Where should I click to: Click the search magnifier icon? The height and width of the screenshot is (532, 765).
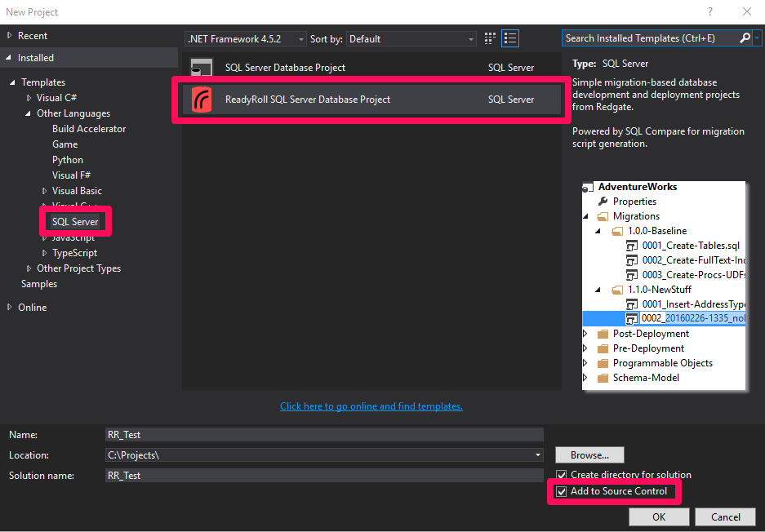point(745,38)
